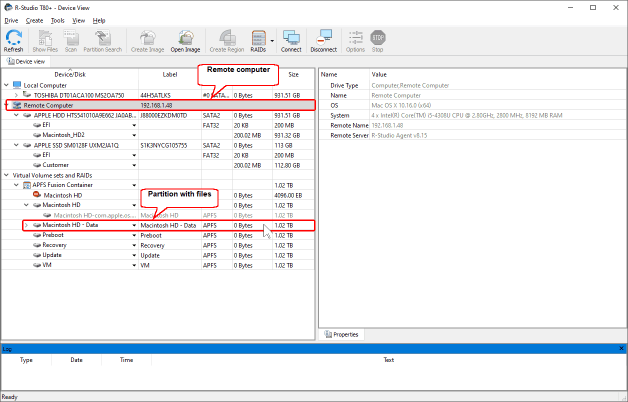The height and width of the screenshot is (402, 628).
Task: Click the APPLE HDD drive icon
Action: pyautogui.click(x=27, y=115)
